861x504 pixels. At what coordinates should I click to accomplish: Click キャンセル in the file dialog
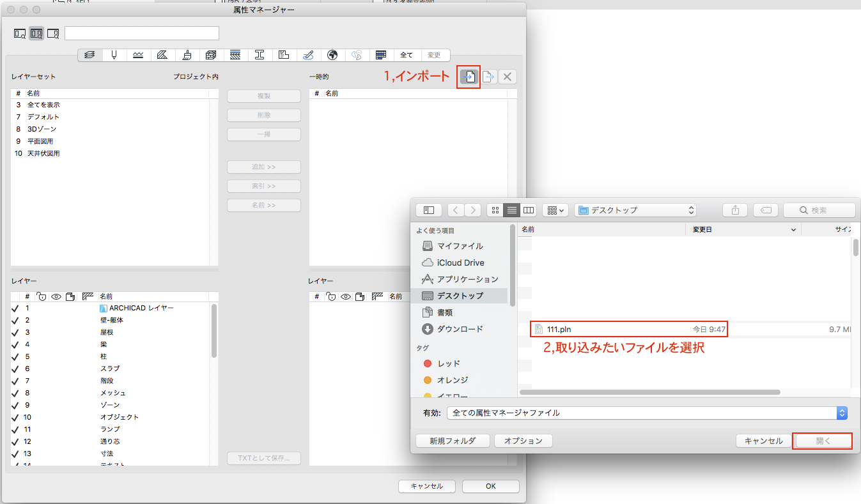point(764,441)
